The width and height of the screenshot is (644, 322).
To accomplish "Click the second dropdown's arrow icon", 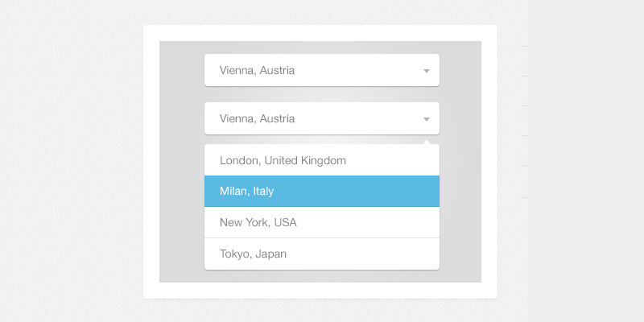I will 427,119.
